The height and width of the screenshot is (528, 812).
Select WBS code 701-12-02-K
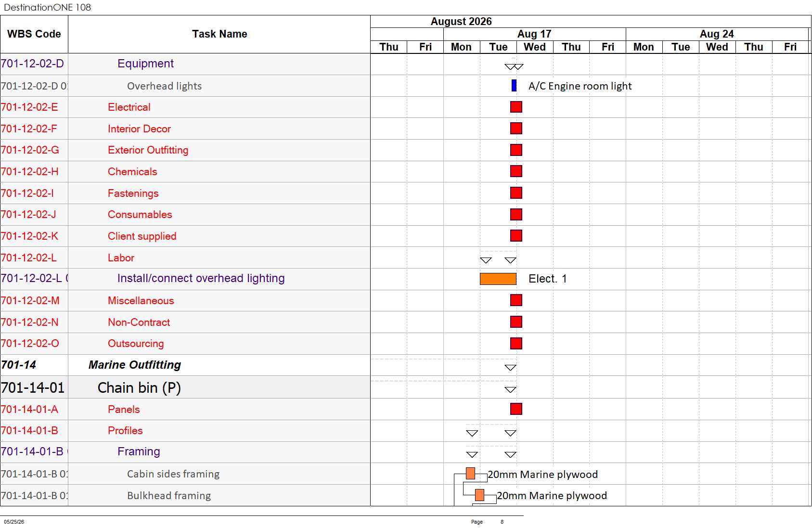click(x=29, y=236)
